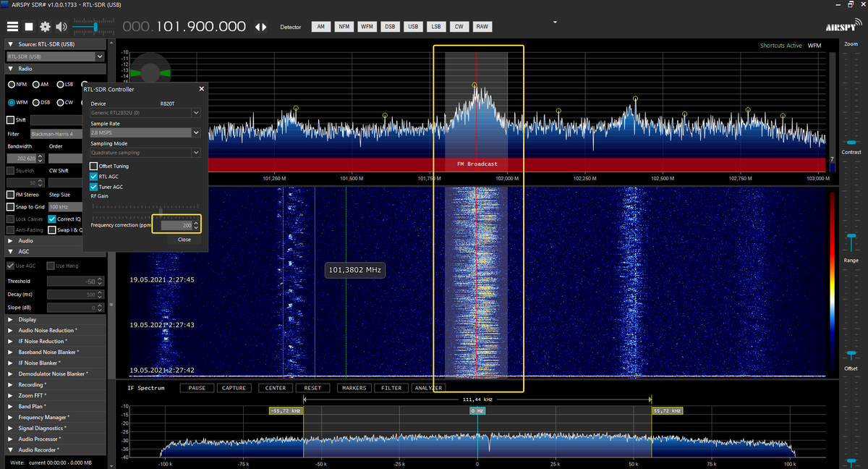Screen dimensions: 868x469
Task: Mute audio with the speaker icon
Action: 61,27
